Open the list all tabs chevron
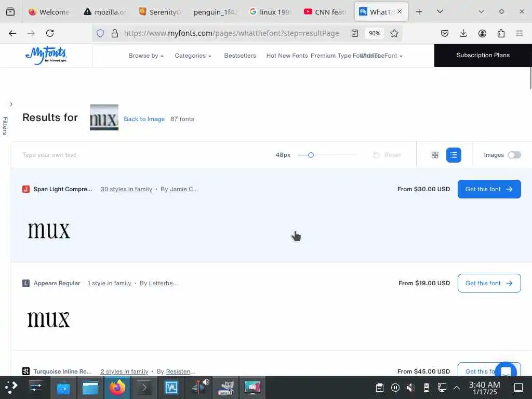Screen dimensions: 532x399 (x=440, y=11)
